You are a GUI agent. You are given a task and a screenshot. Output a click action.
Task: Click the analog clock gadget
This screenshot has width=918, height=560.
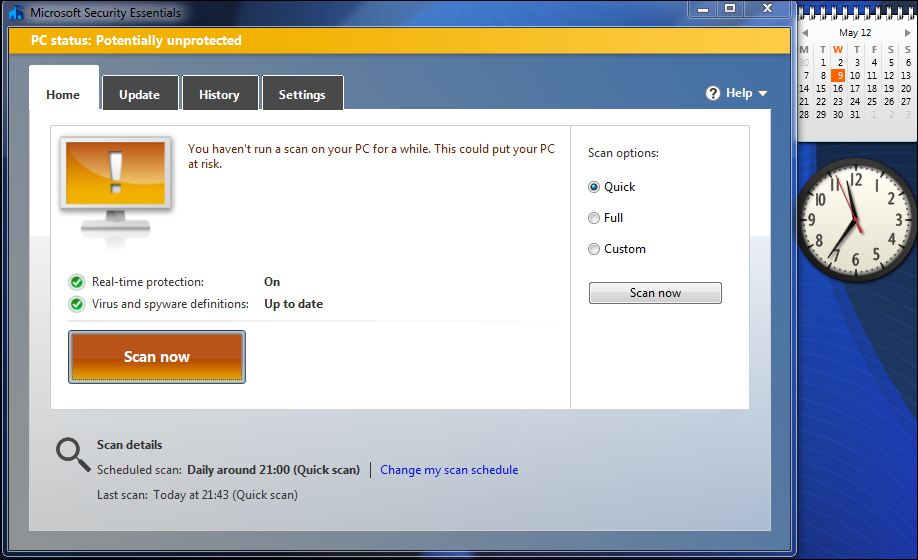coord(857,219)
